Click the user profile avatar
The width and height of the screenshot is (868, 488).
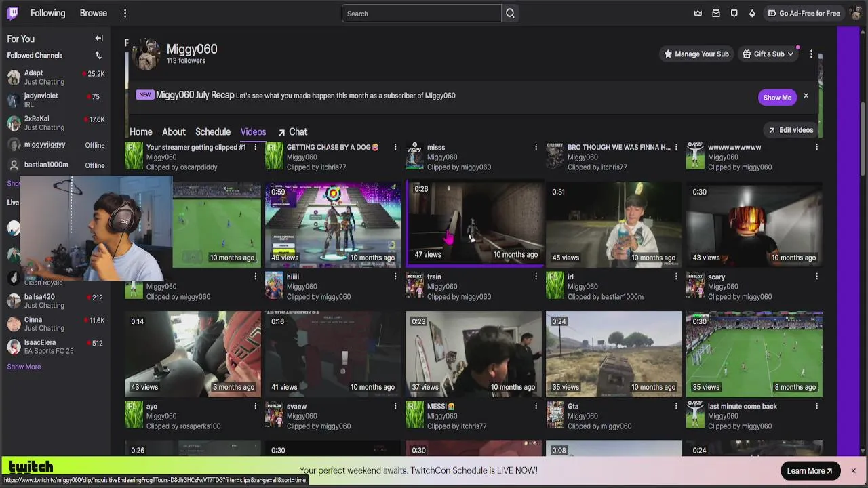point(856,14)
